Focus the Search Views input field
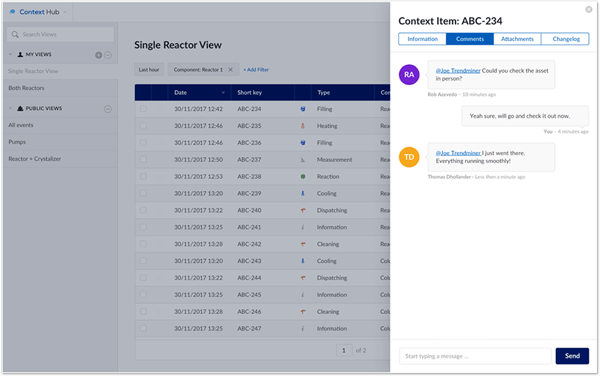600x376 pixels. point(60,34)
